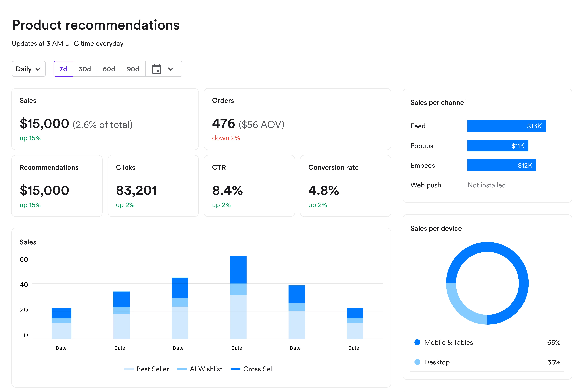Collapse the Daily selector chevron
This screenshot has height=392, width=584.
coord(38,69)
